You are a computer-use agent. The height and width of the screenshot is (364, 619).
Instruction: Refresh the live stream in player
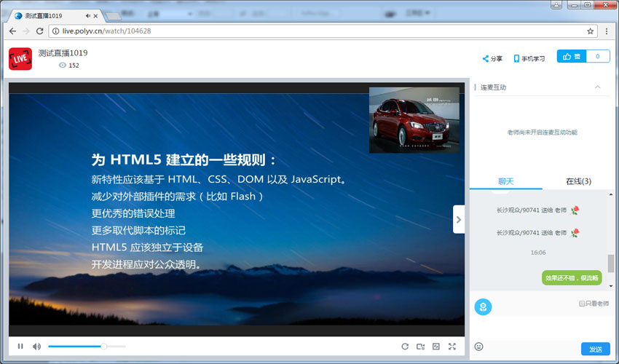pyautogui.click(x=405, y=347)
